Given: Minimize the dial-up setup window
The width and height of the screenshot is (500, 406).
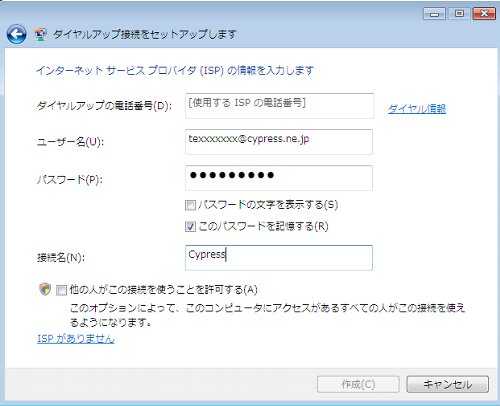Looking at the screenshot, I should 434,14.
